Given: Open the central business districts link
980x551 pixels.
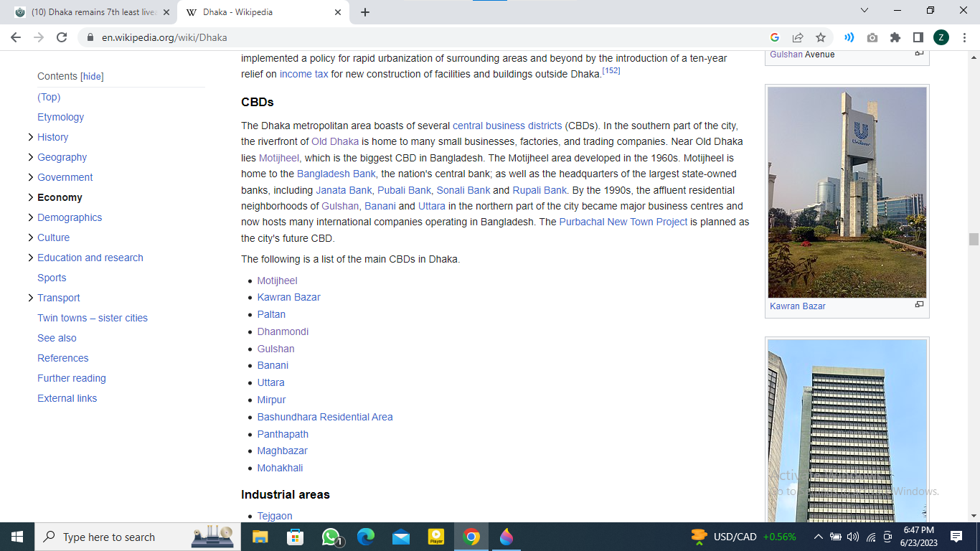Looking at the screenshot, I should tap(507, 126).
